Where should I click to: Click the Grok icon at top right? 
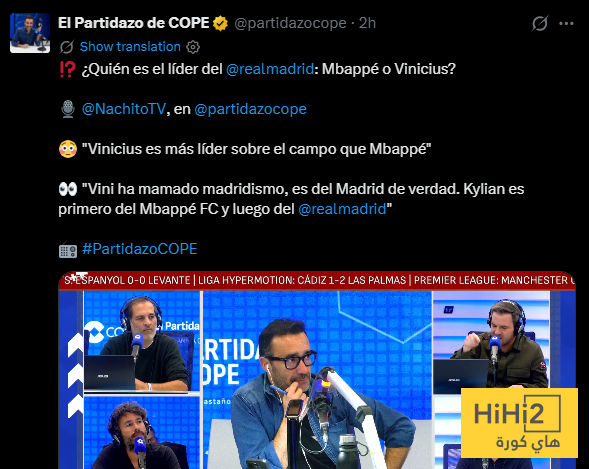[540, 23]
